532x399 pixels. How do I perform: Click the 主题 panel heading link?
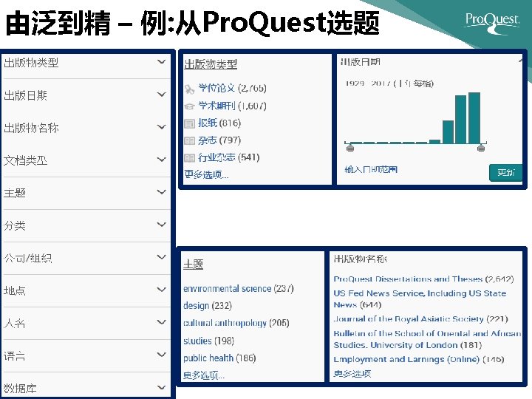193,265
